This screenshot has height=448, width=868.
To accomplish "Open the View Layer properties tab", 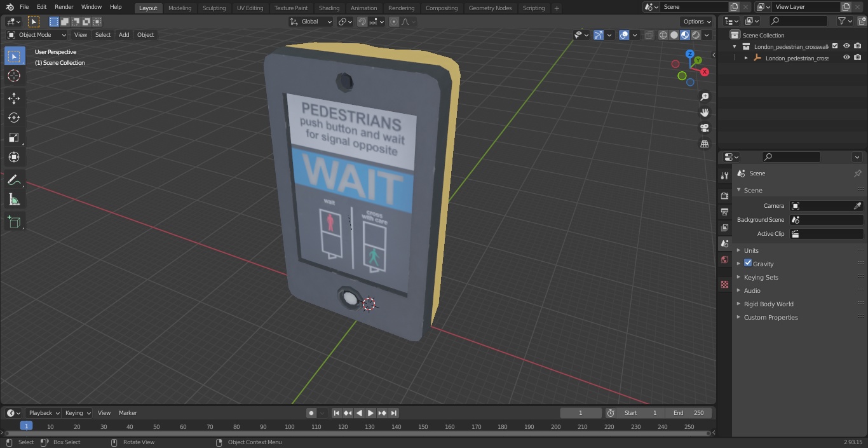I will [x=724, y=227].
